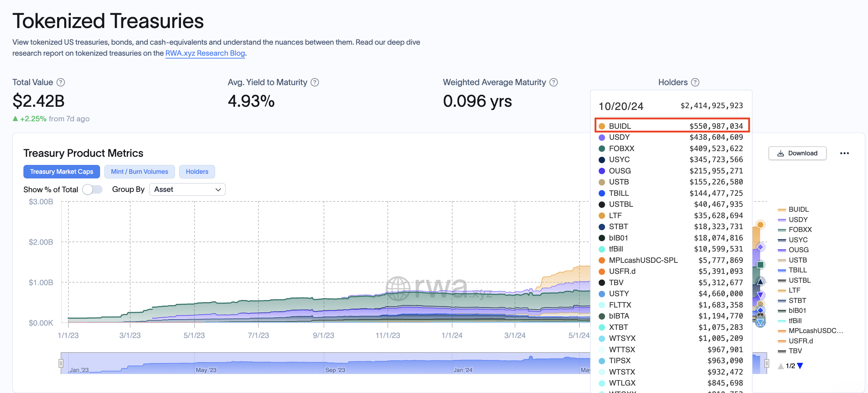Screen dimensions: 868x393
Task: Open the RWA.xyz Research Blog link
Action: click(205, 53)
